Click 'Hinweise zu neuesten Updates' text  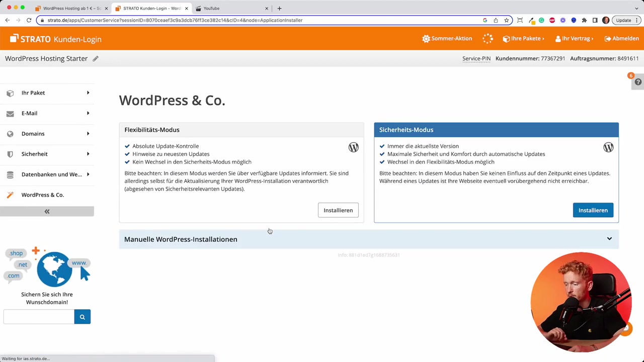point(171,154)
